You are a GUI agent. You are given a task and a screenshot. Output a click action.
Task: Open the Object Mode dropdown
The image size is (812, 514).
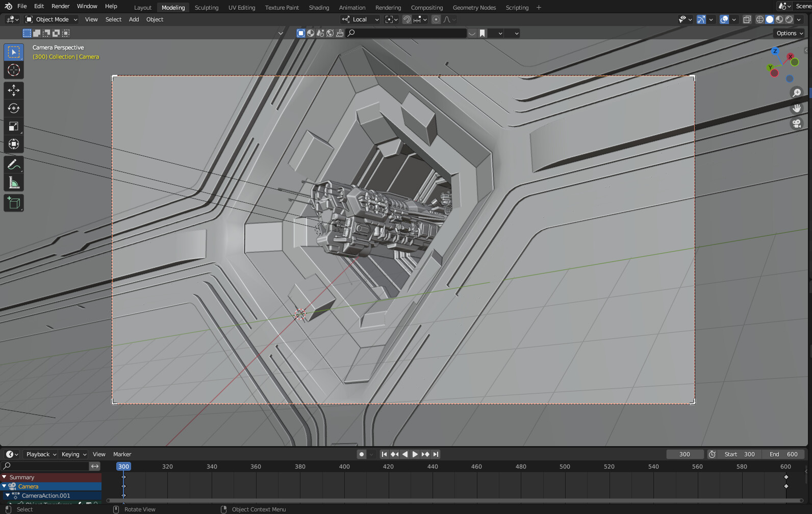pyautogui.click(x=52, y=19)
